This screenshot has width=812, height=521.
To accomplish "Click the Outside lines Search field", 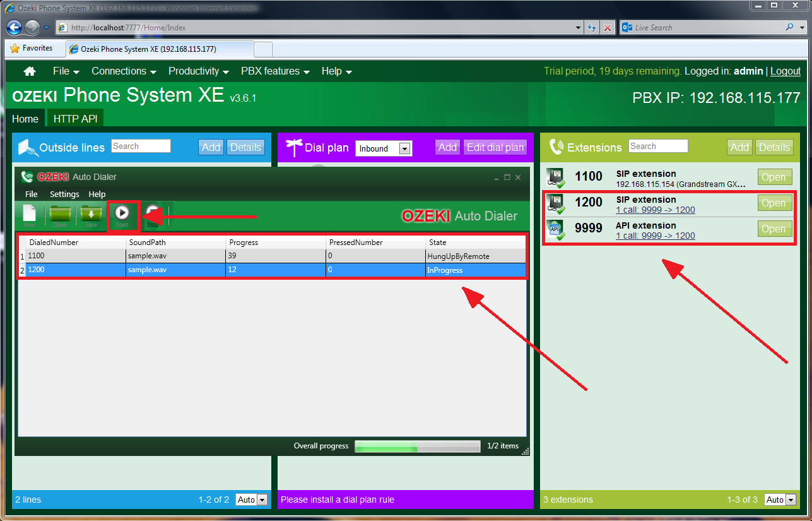I will tap(141, 146).
